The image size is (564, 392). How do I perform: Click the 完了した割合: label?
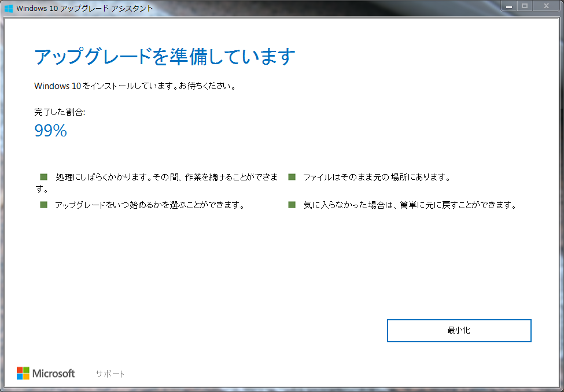pos(60,112)
